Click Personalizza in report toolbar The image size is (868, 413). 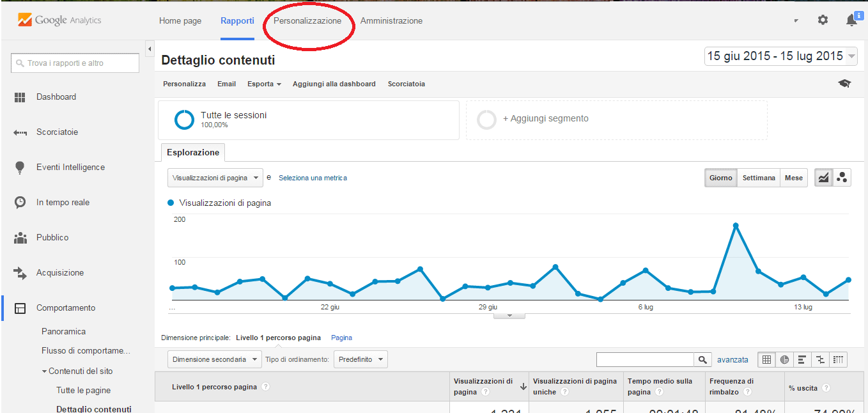click(184, 84)
